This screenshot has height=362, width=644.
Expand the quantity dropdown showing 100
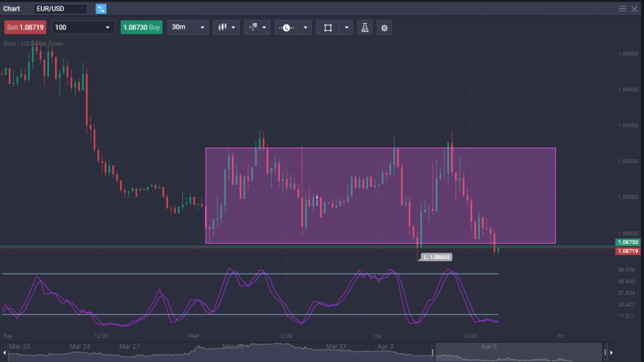84,27
